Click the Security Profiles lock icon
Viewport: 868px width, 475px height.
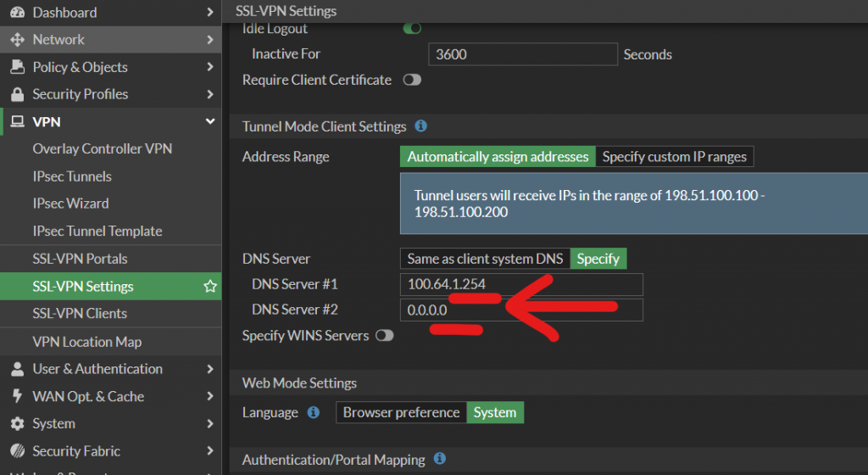pos(17,94)
